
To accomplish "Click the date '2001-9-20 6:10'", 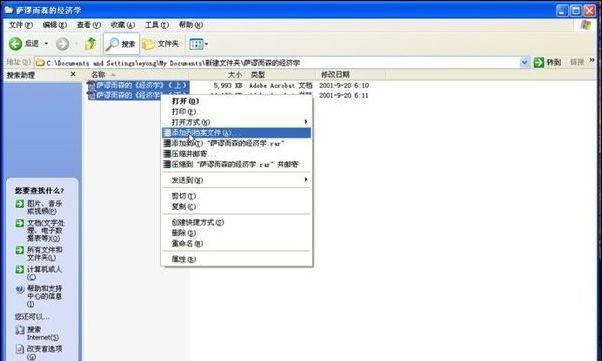I will point(344,86).
